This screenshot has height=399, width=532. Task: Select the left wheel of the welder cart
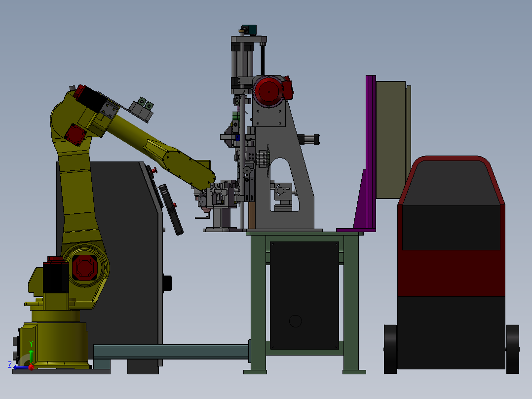coord(390,349)
